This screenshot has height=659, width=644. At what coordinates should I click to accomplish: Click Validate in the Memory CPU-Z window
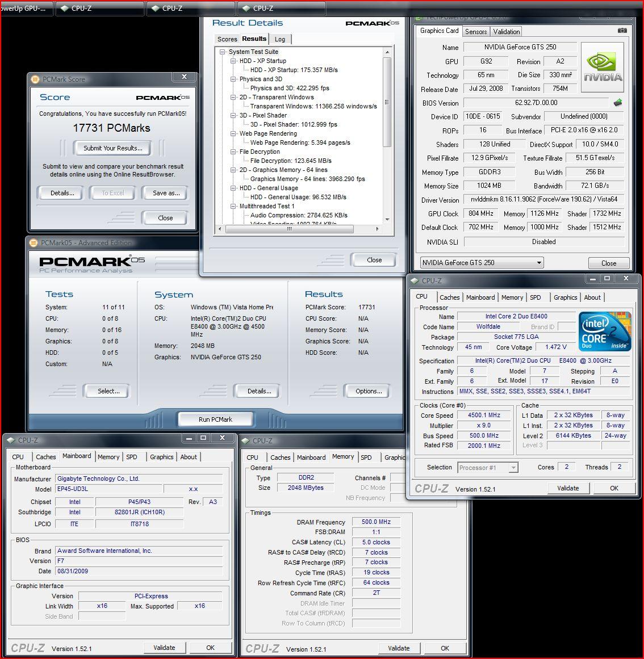tap(399, 648)
